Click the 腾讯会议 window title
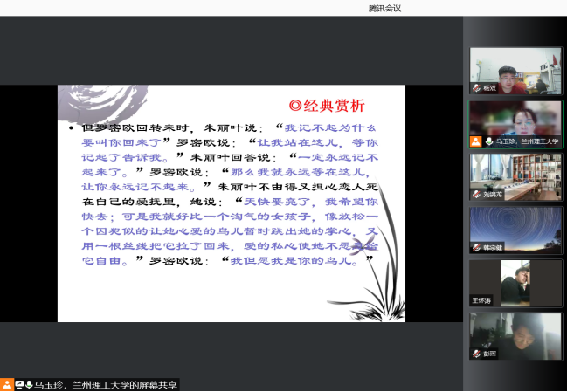Screen dimensions: 567x392 384,8
